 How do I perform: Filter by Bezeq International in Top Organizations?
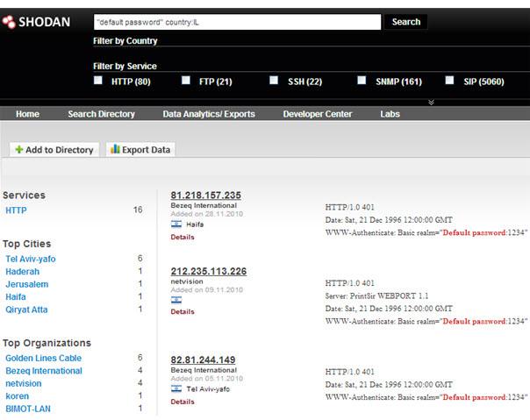tap(44, 371)
